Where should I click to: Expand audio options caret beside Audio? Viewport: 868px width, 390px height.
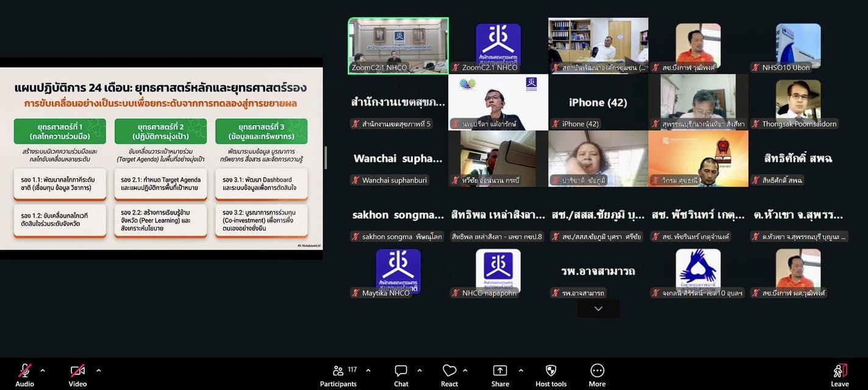coord(42,370)
